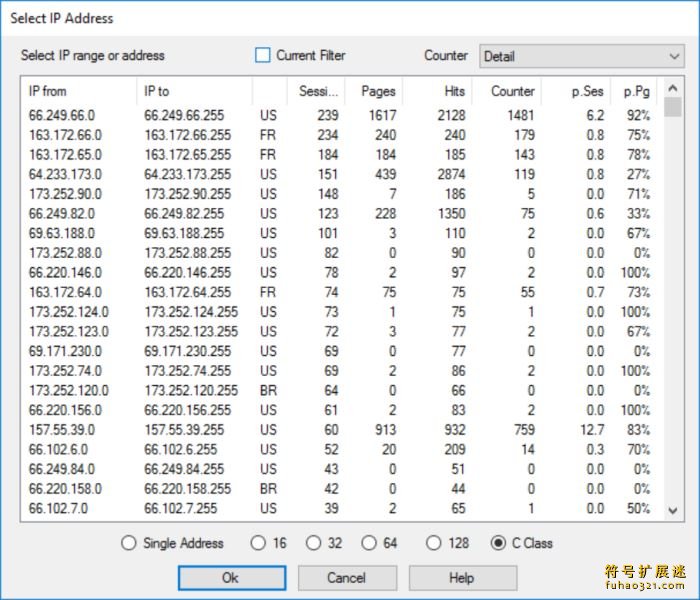
Task: Select row with IP 66.220.158.0
Action: 340,488
